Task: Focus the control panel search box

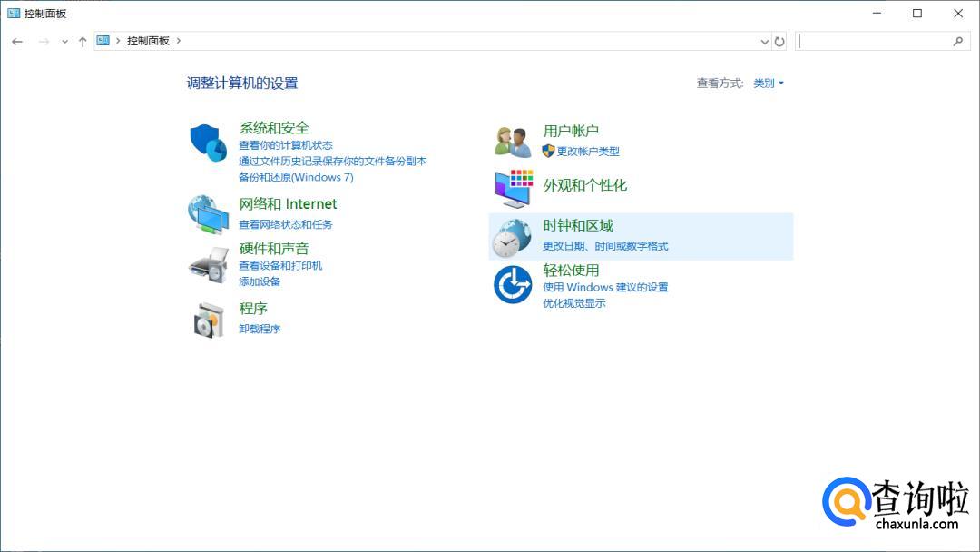Action: [883, 41]
